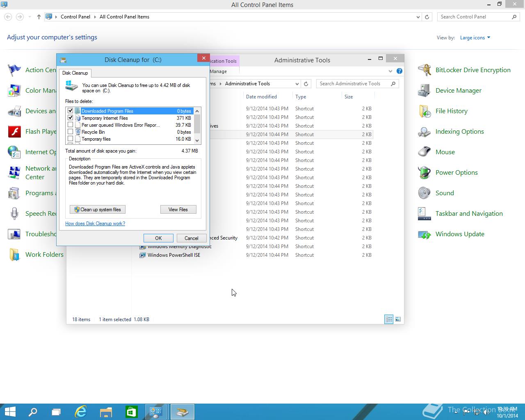The height and width of the screenshot is (420, 525).
Task: Open Color Management icon
Action: pos(14,91)
